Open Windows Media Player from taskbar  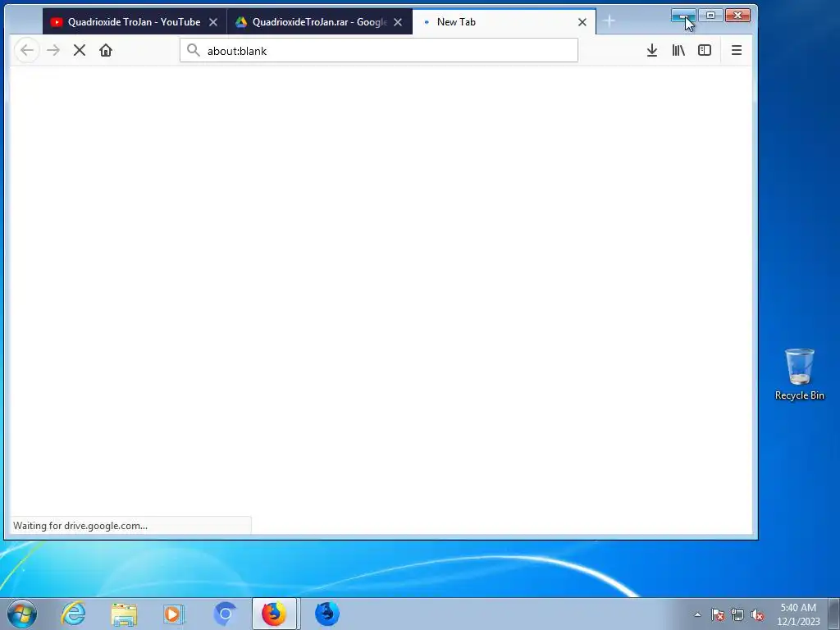click(174, 614)
